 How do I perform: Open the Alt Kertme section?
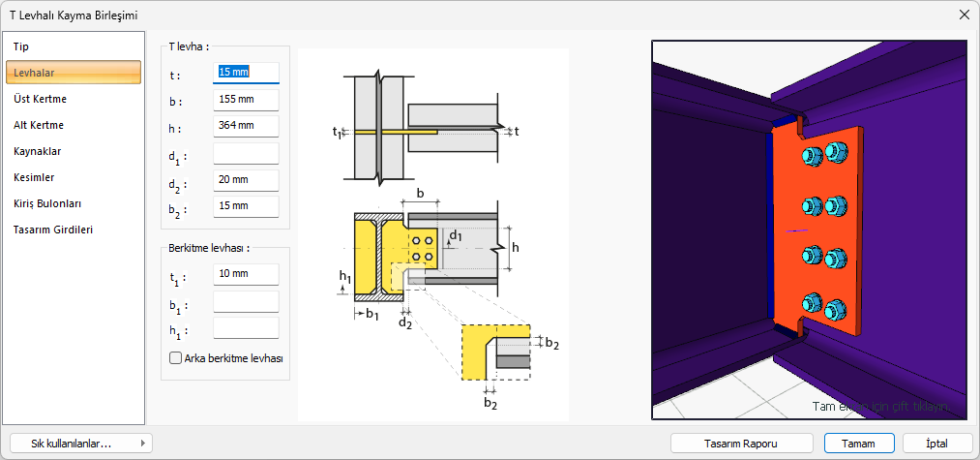(74, 125)
